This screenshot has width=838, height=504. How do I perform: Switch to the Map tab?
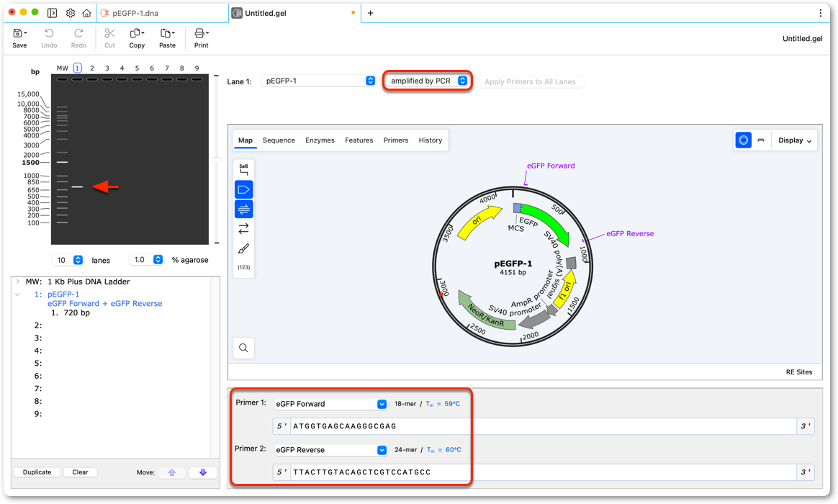coord(245,140)
